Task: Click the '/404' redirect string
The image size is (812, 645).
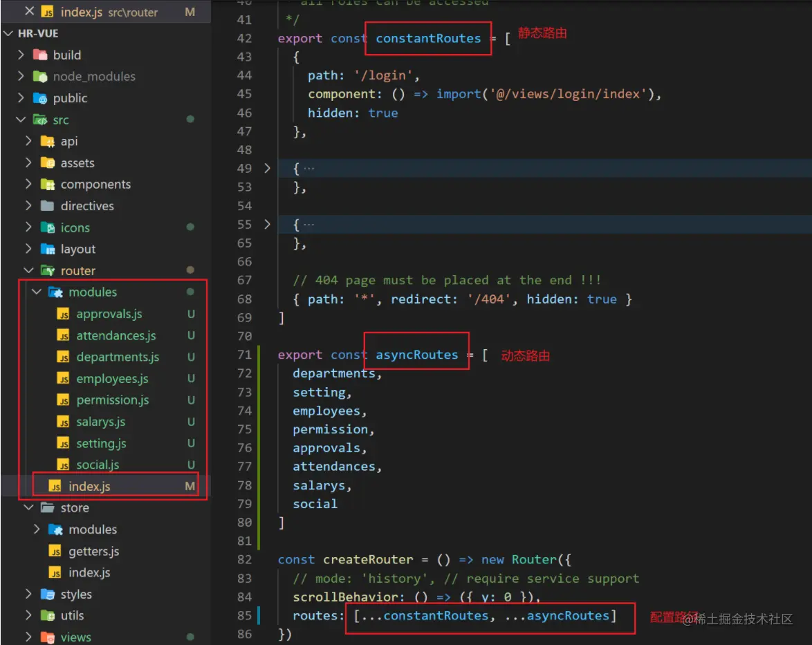Action: coord(489,299)
